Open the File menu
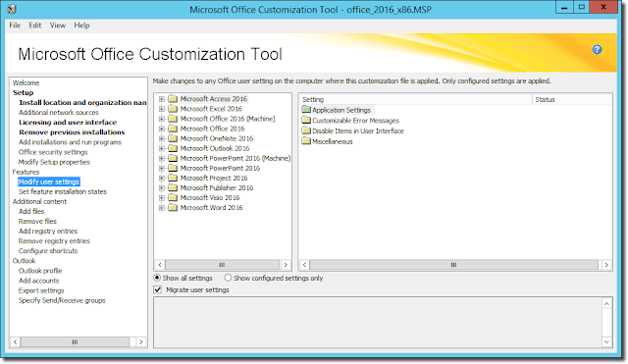 [x=15, y=26]
